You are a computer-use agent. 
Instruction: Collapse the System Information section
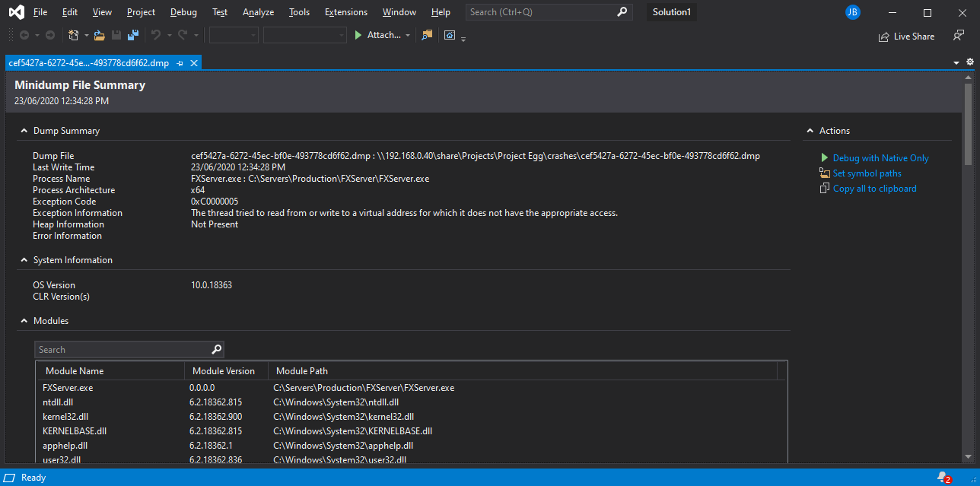24,260
